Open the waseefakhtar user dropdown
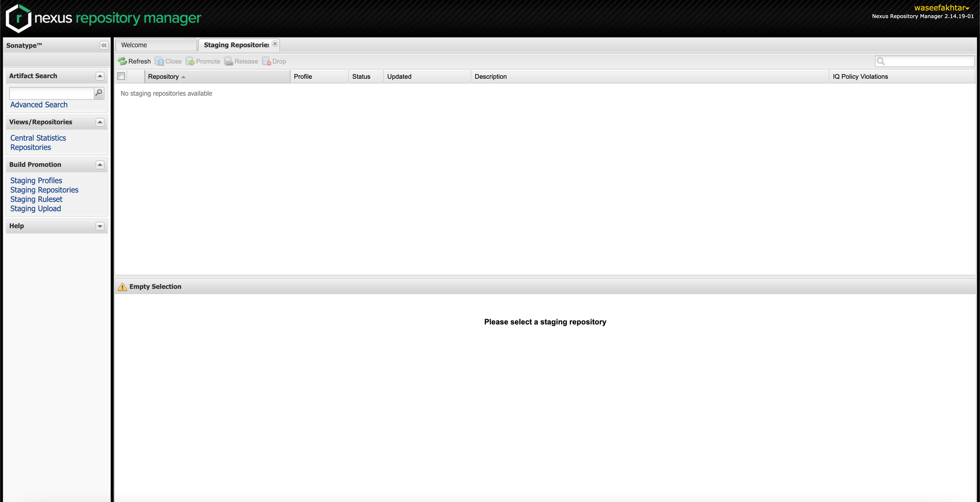Viewport: 980px width, 502px height. [942, 8]
